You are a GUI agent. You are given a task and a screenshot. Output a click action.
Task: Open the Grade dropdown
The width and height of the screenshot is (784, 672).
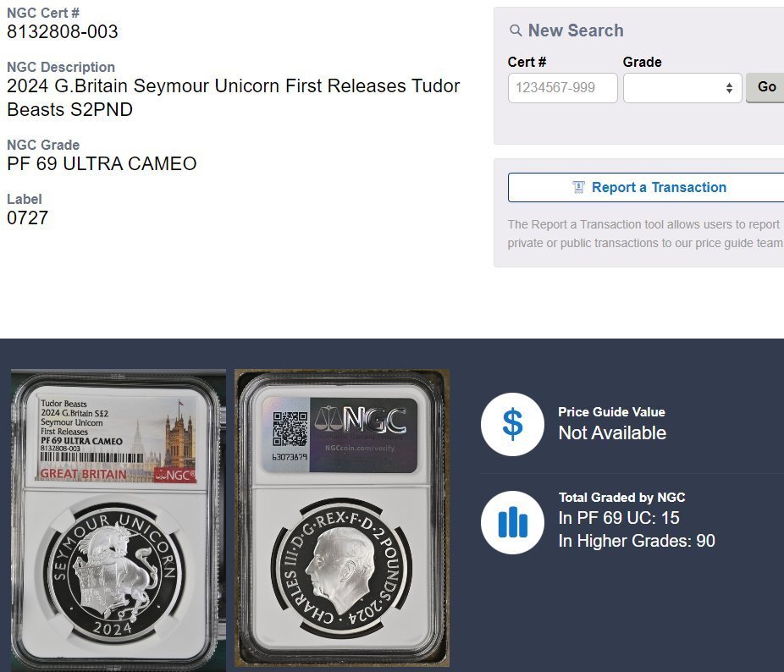[x=682, y=88]
